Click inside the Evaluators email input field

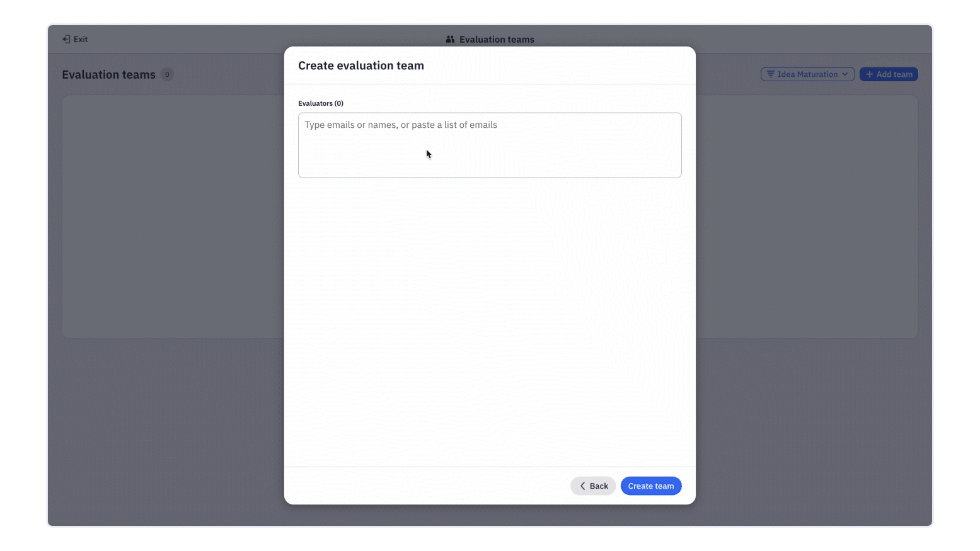[490, 145]
